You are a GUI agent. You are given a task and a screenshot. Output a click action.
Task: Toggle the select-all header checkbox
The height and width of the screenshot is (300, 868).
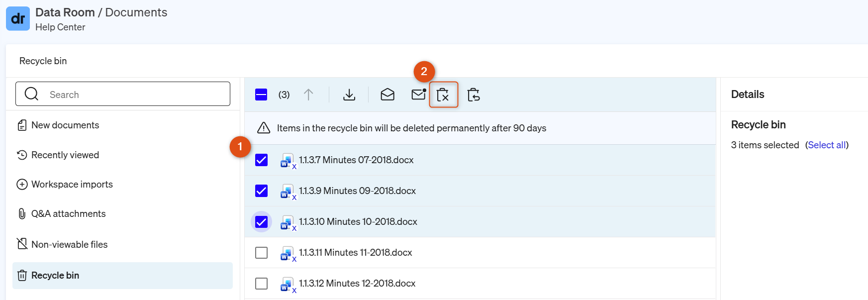261,95
